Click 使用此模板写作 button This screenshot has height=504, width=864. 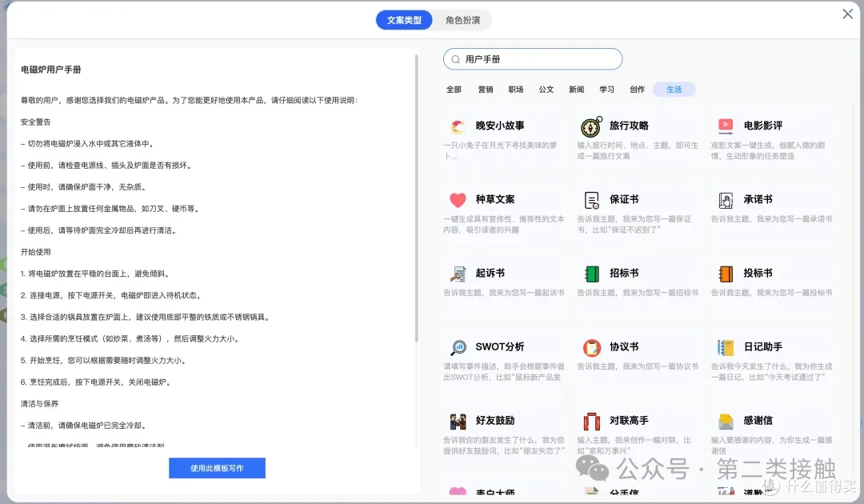pyautogui.click(x=217, y=468)
